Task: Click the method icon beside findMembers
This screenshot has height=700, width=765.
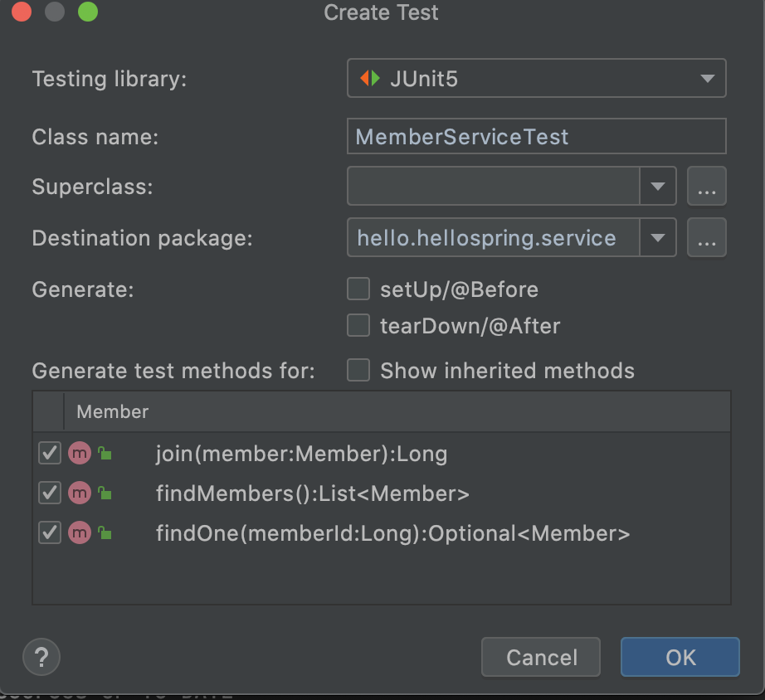Action: [80, 493]
